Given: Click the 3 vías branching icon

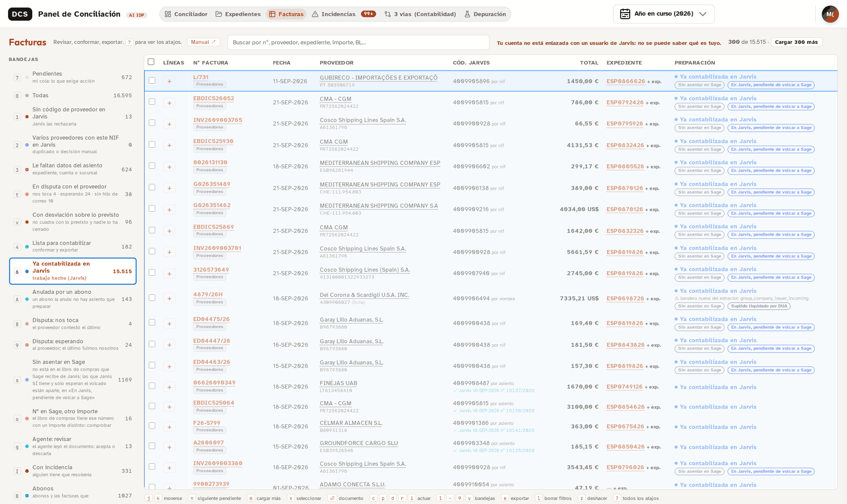Looking at the screenshot, I should point(388,14).
